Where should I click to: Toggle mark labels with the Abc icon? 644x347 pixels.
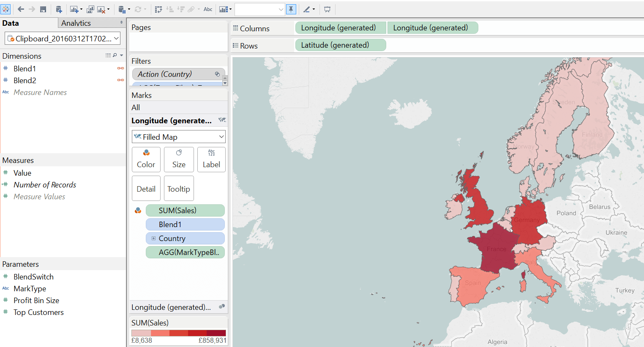[207, 9]
